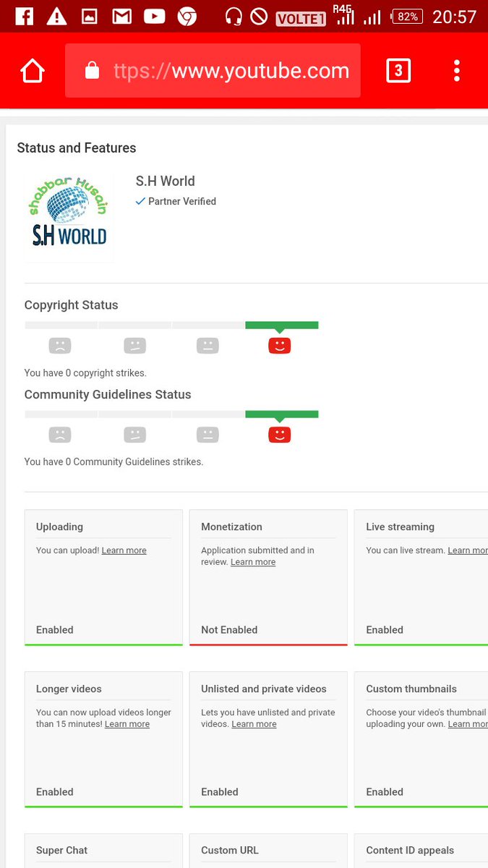Click the Uploading card title
Screen dimensions: 488x868
point(59,527)
